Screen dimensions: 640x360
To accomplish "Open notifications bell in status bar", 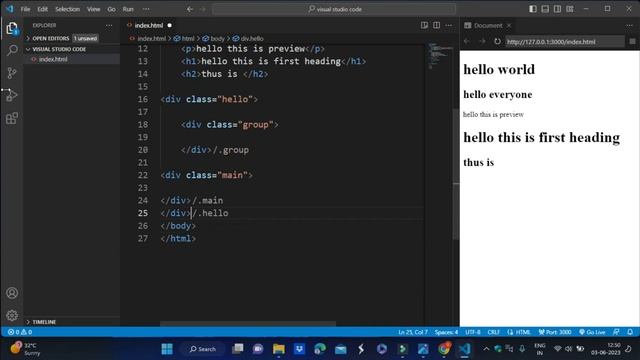I will tap(630, 332).
